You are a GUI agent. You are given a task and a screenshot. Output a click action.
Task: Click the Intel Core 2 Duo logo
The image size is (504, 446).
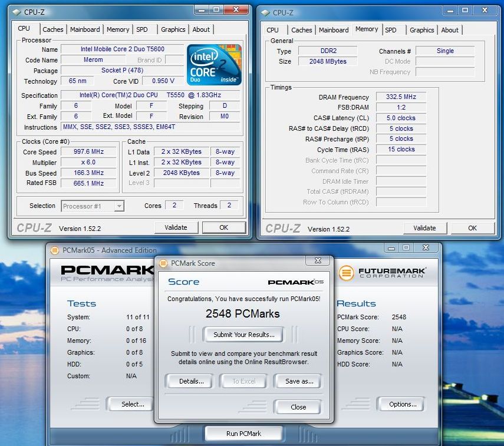[x=214, y=65]
